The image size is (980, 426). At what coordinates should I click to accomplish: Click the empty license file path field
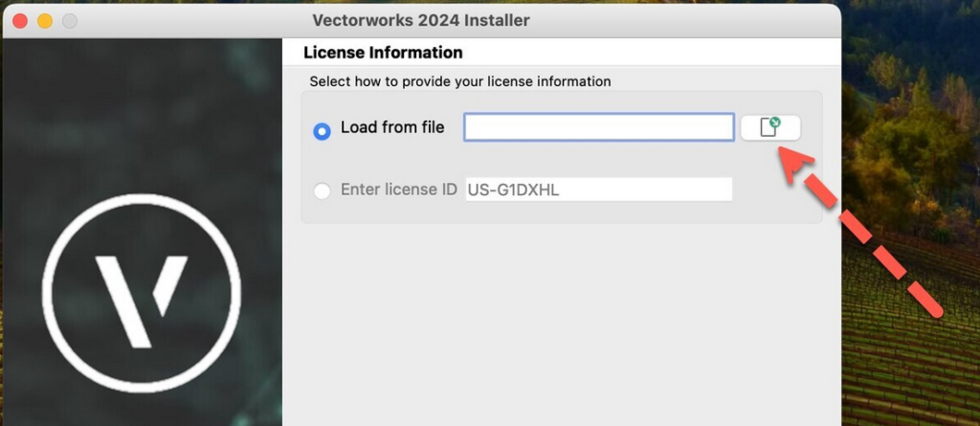pyautogui.click(x=598, y=127)
